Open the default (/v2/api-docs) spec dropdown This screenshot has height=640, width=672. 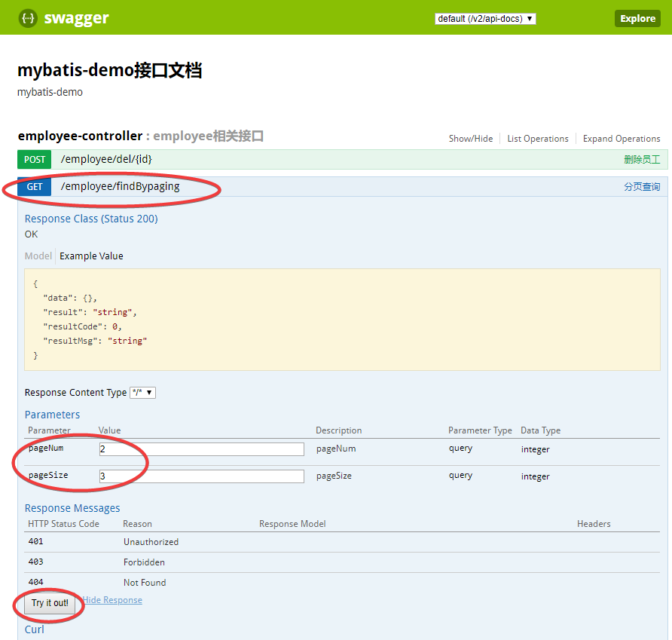tap(484, 18)
